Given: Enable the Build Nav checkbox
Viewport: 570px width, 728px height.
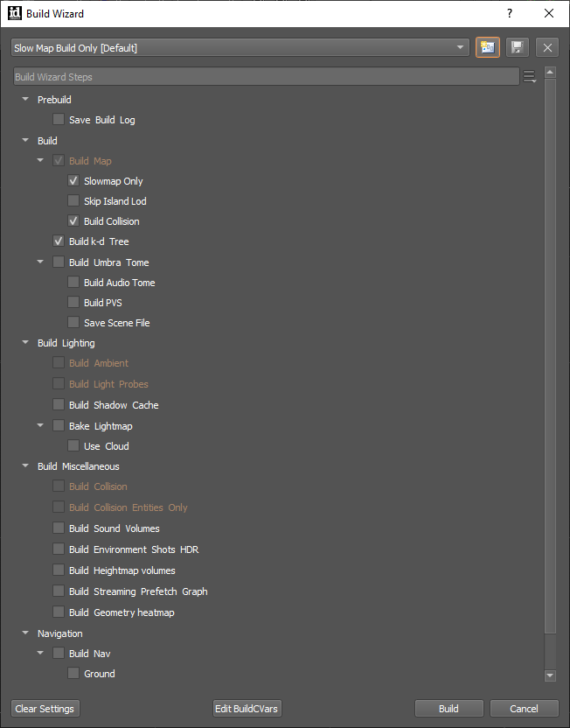Looking at the screenshot, I should tap(59, 653).
